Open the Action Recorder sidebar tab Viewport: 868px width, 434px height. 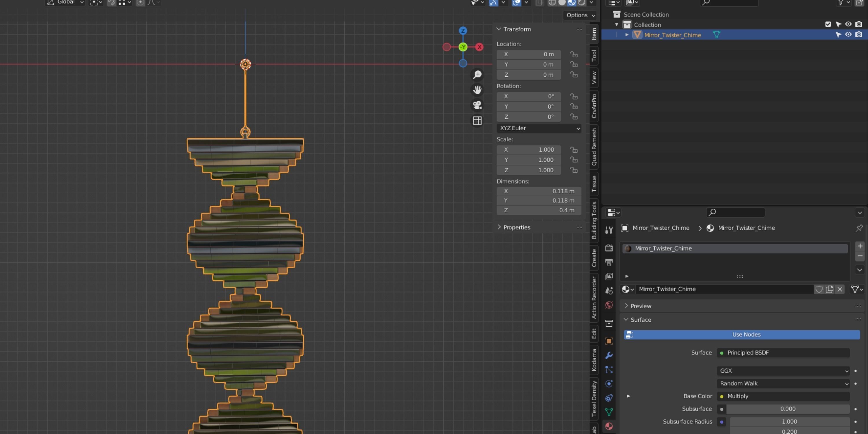click(x=594, y=297)
